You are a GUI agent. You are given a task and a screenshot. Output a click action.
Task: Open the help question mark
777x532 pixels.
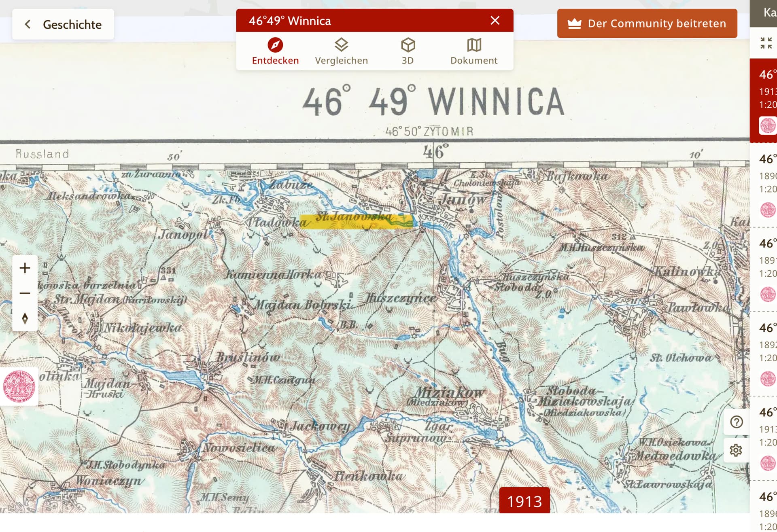tap(736, 422)
